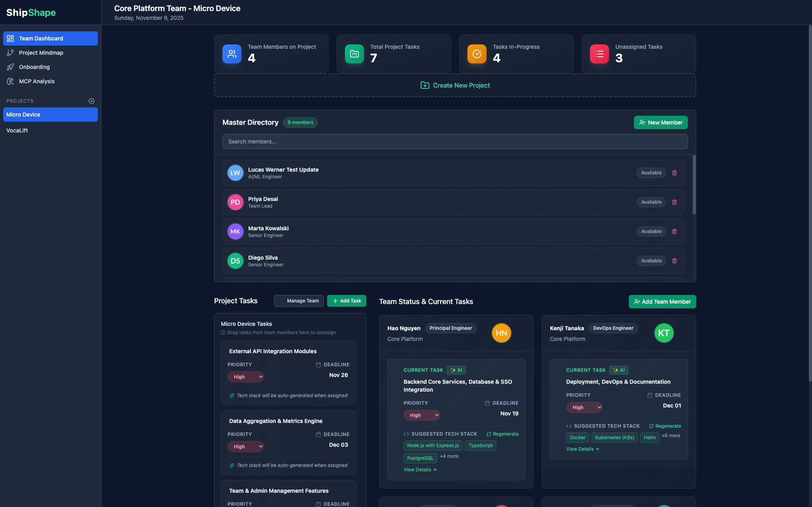Switch to the VocaLift project
This screenshot has width=812, height=507.
click(x=17, y=130)
